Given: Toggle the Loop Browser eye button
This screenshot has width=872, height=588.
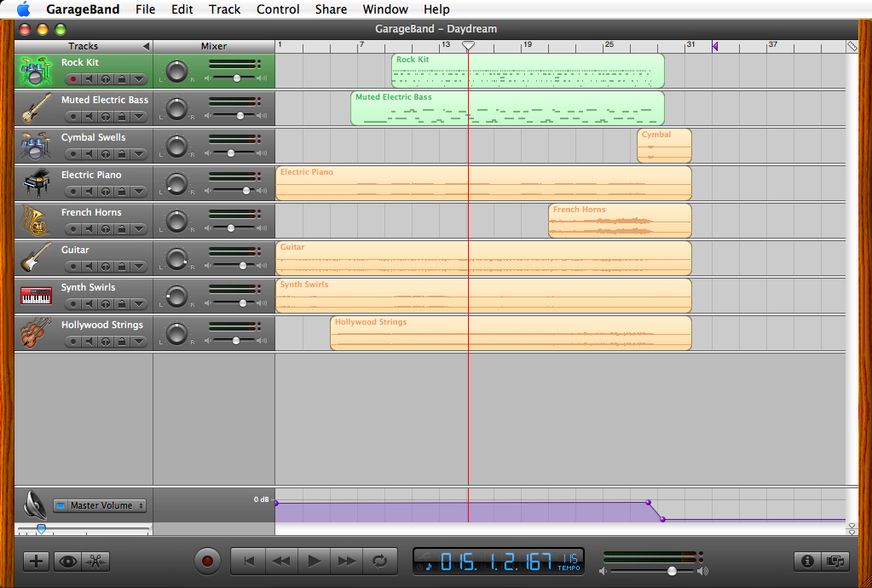Looking at the screenshot, I should [x=68, y=562].
